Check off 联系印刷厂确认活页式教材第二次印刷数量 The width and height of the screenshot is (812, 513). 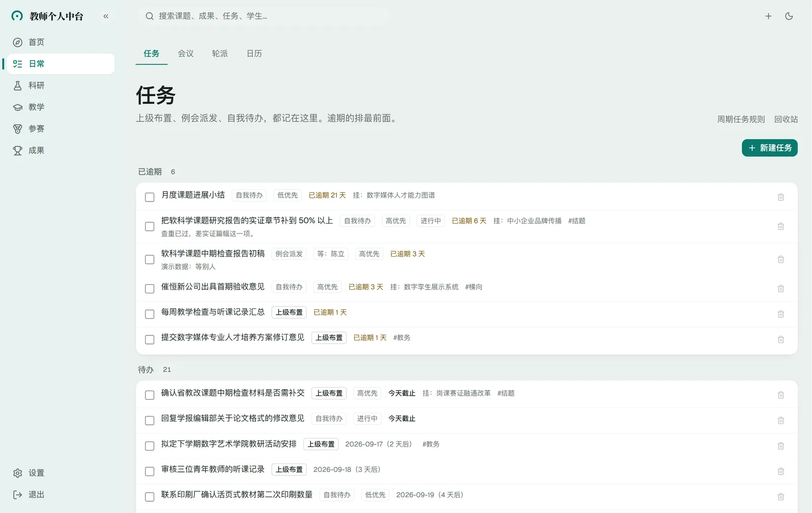pyautogui.click(x=150, y=497)
